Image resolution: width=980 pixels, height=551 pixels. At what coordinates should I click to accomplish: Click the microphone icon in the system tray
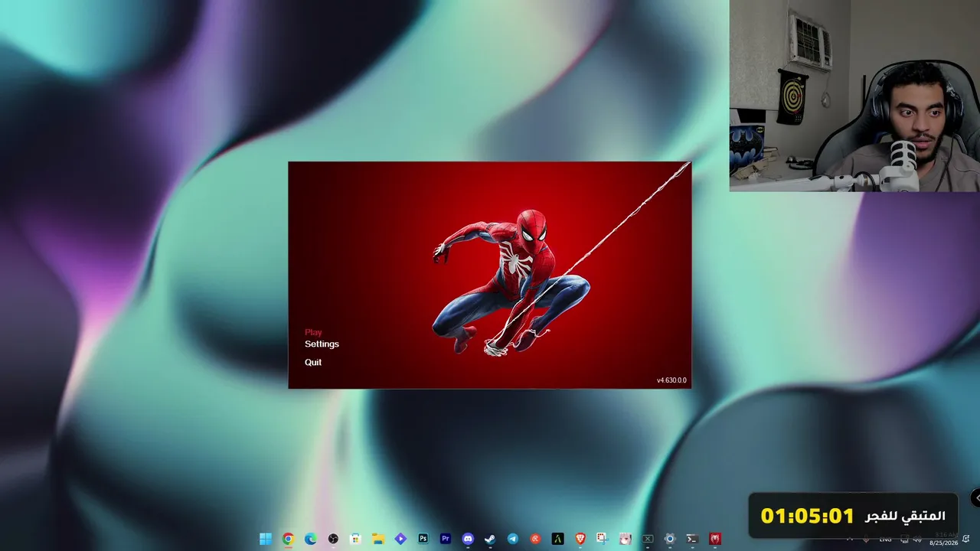(x=867, y=539)
